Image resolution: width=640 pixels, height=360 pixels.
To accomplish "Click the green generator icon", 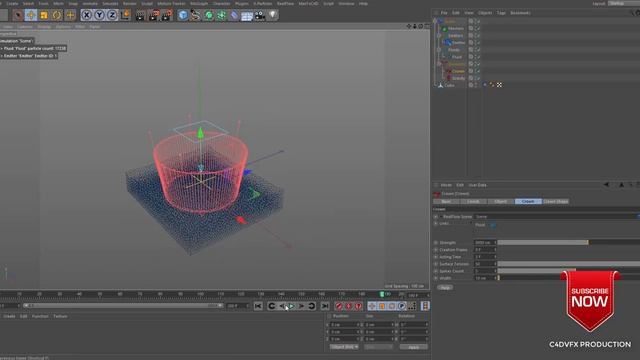I will pos(209,15).
